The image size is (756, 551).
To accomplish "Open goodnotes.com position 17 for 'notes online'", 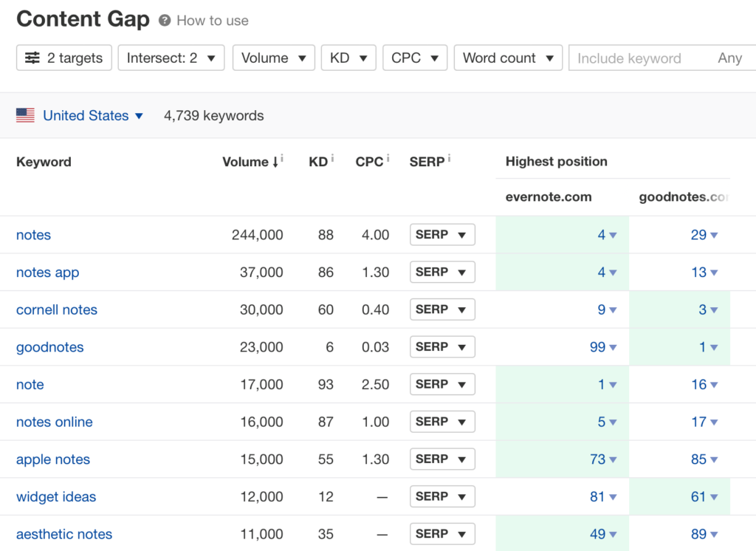I will (x=704, y=422).
